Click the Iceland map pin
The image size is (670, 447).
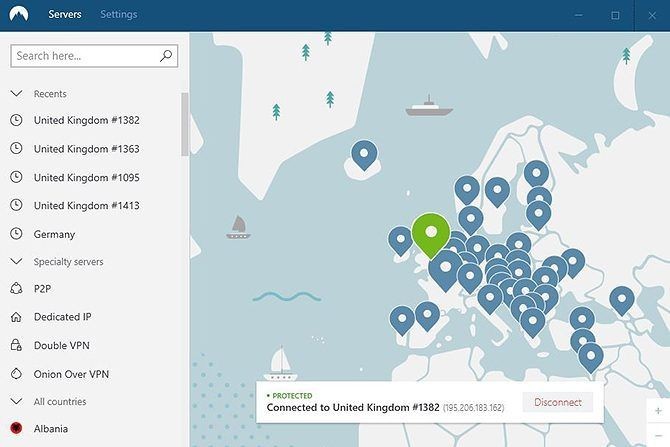[364, 154]
